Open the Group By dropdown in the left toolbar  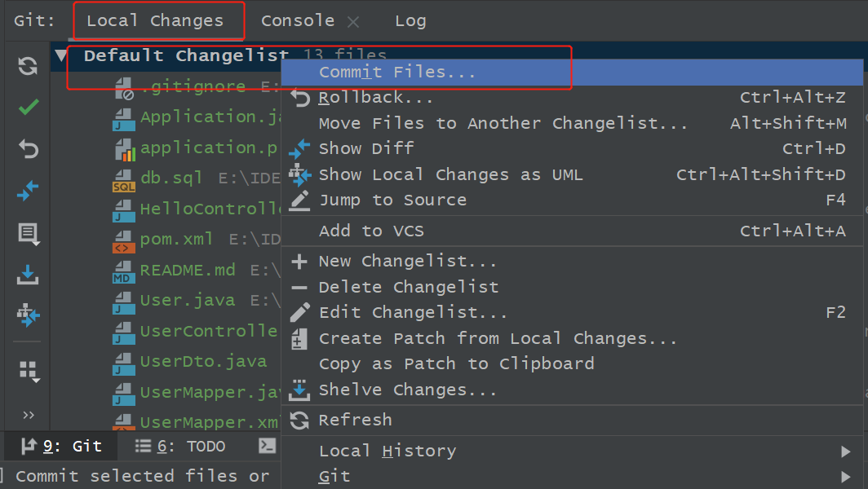click(x=29, y=371)
